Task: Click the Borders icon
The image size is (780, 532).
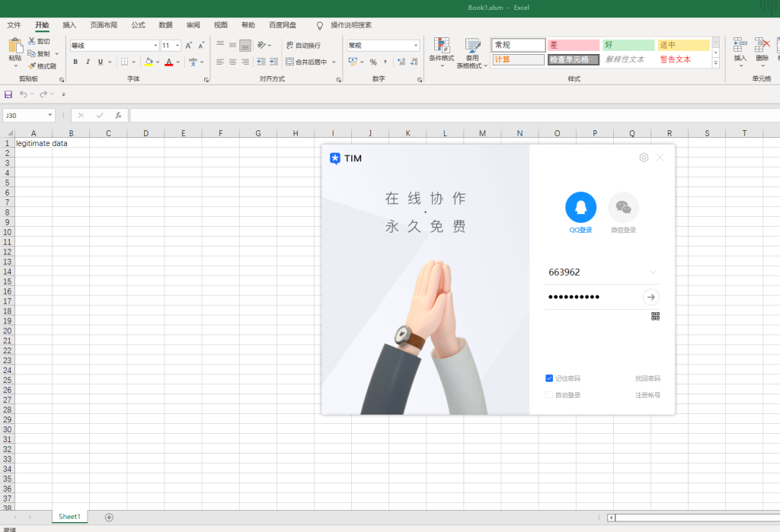Action: (124, 62)
